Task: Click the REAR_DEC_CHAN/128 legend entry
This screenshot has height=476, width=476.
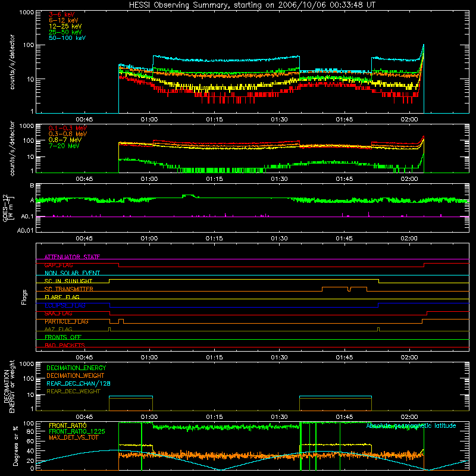Action: pos(79,383)
